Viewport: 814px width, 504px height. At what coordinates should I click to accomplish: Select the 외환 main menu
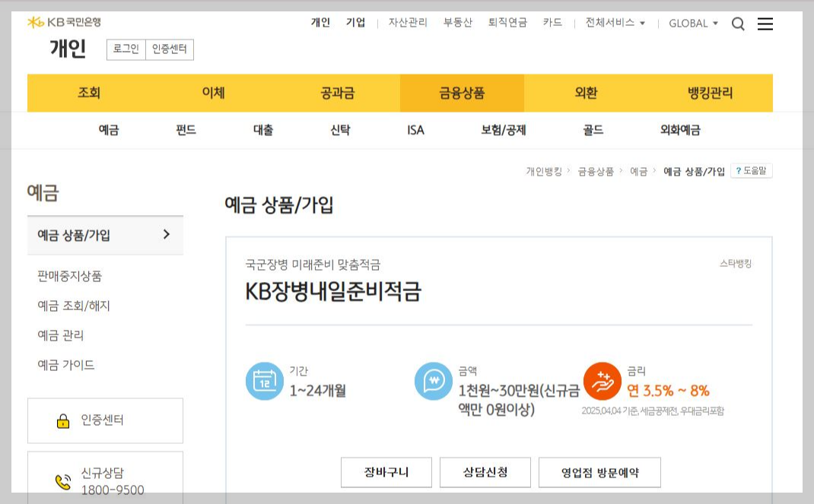[586, 93]
